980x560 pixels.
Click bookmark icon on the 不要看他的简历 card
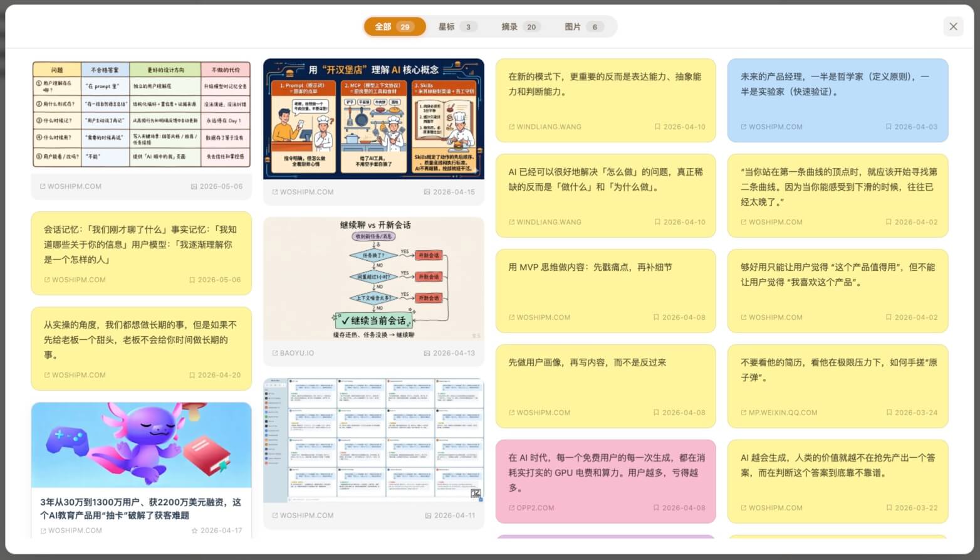(889, 413)
